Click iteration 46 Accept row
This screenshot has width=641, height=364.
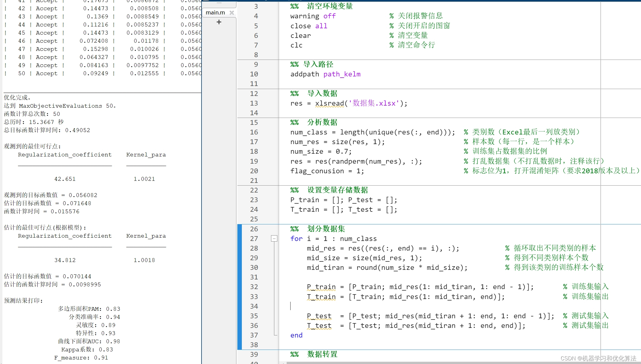[x=102, y=41]
